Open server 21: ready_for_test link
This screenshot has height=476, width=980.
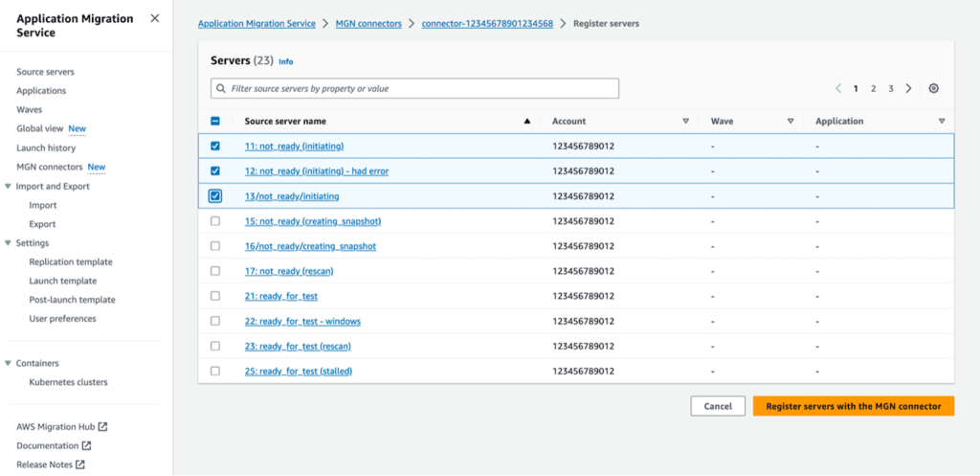coord(281,296)
